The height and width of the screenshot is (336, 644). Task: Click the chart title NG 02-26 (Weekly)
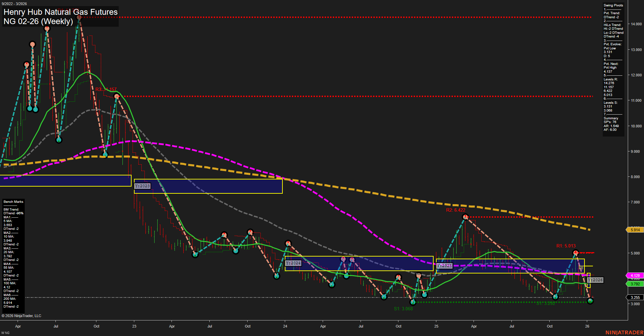tap(38, 21)
